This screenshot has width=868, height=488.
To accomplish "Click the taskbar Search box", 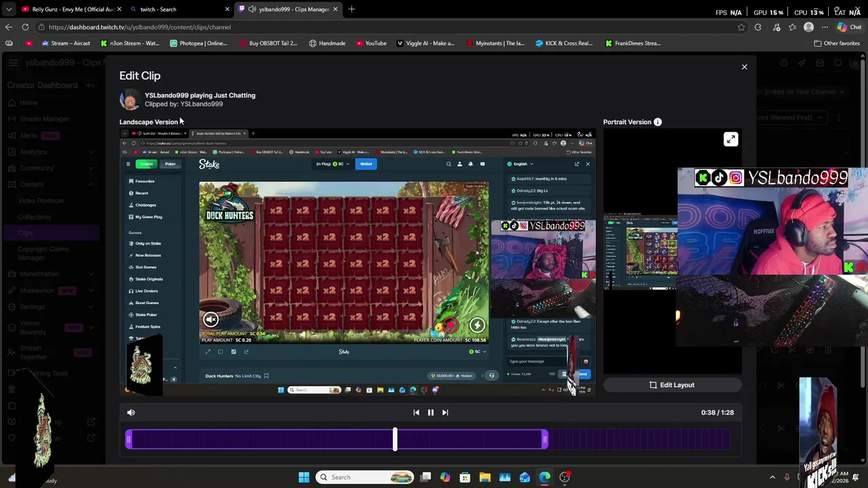I will point(365,477).
